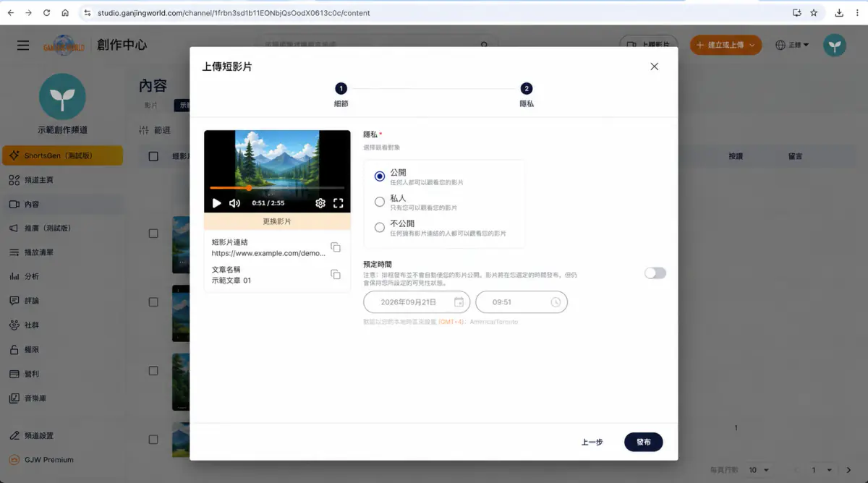The image size is (868, 483).
Task: Click the 頻道設置 sidebar icon
Action: coord(14,435)
